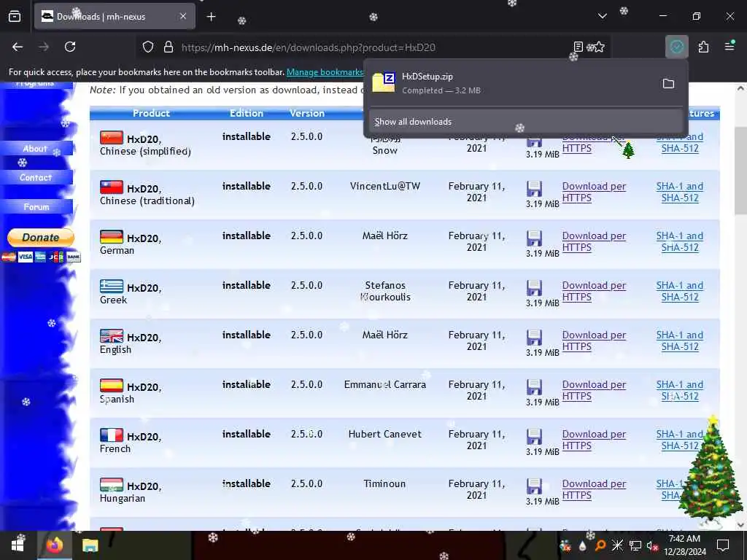Show HxDSetup.zip in its containing folder

click(x=668, y=84)
